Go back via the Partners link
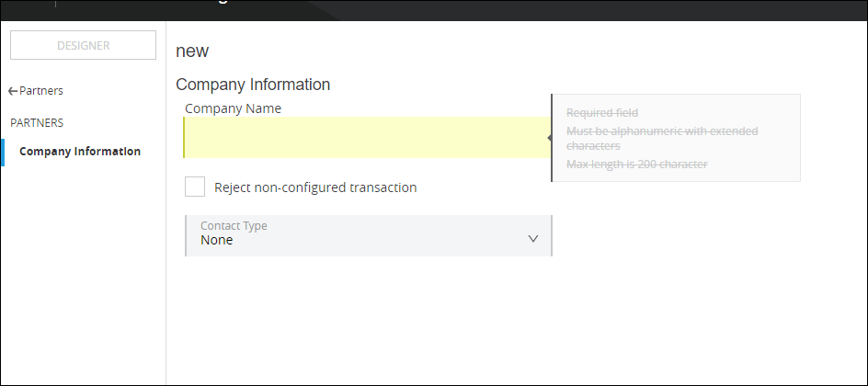Image resolution: width=868 pixels, height=386 pixels. (41, 91)
